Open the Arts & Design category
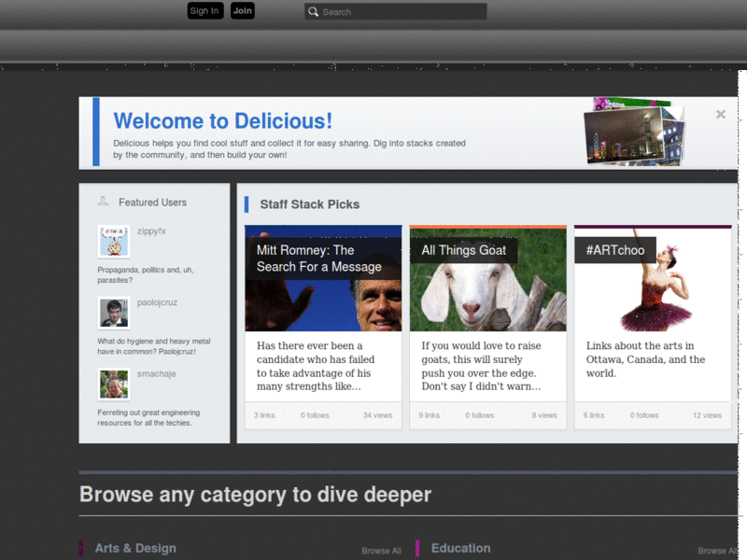747x560 pixels. [x=135, y=548]
